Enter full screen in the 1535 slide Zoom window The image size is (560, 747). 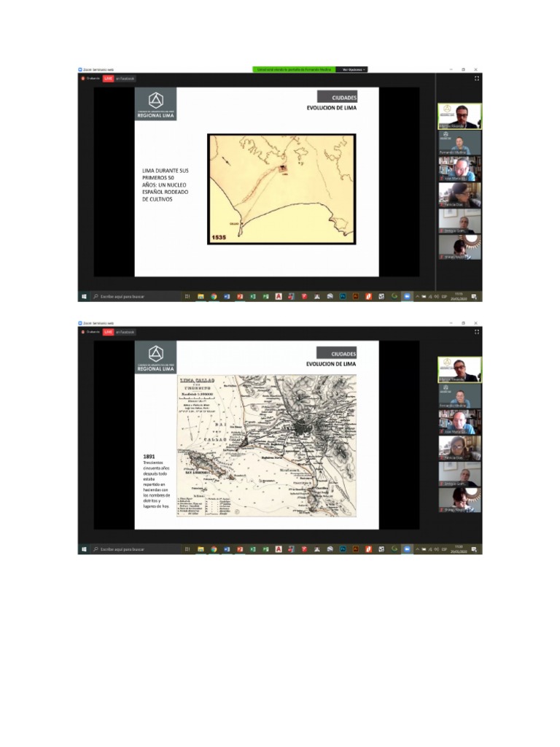[477, 79]
